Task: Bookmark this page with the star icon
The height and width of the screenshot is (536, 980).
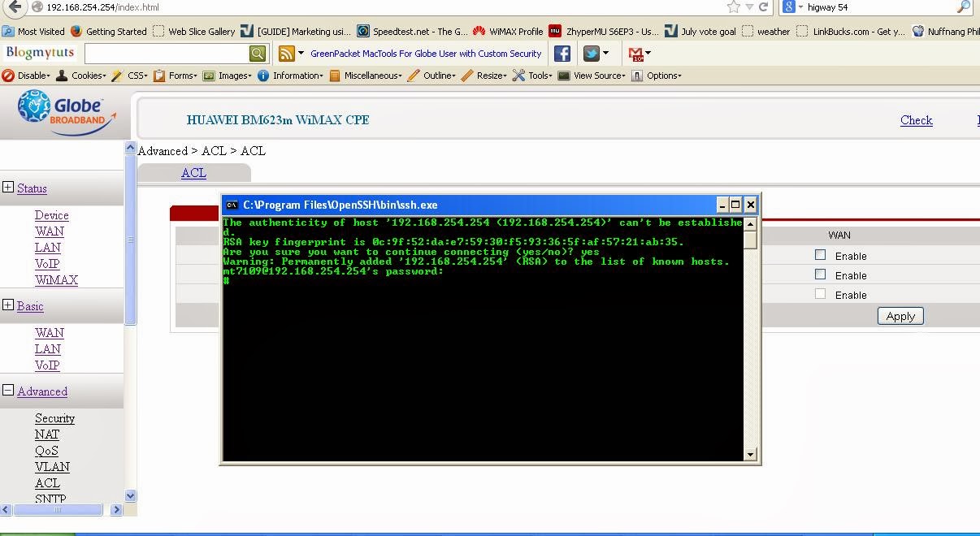Action: pyautogui.click(x=734, y=6)
